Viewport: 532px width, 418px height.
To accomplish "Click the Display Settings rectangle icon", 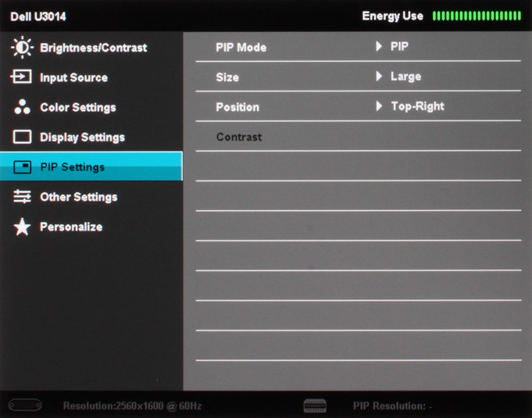I will point(22,137).
